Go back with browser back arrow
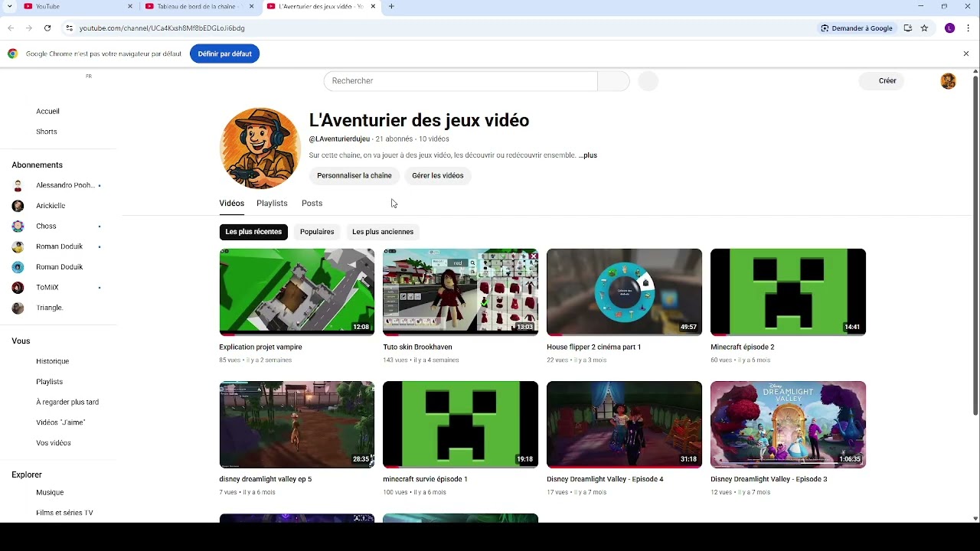 (x=11, y=28)
